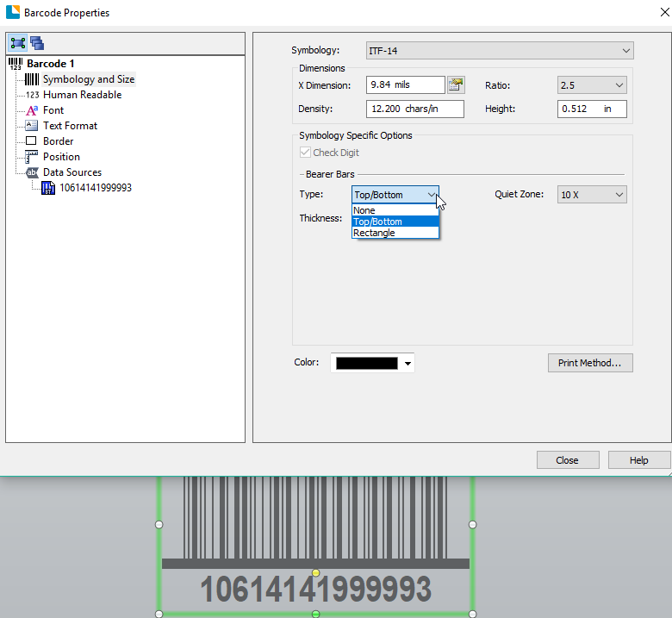Viewport: 672px width, 618px height.
Task: Click the Font letter A icon
Action: coord(32,110)
